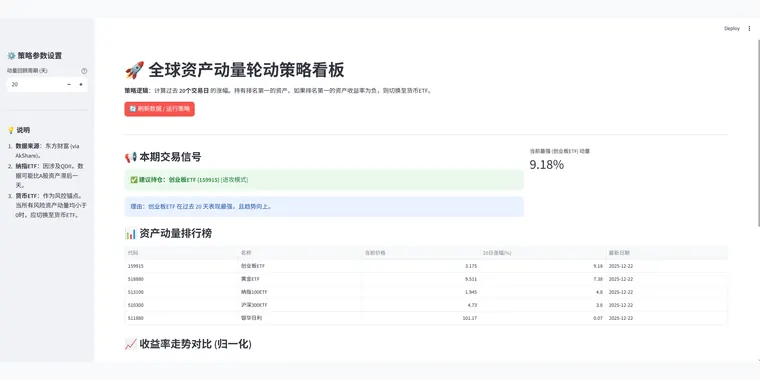Click the trend chart icon beside 收益率走势对比
The width and height of the screenshot is (760, 380).
coord(130,344)
